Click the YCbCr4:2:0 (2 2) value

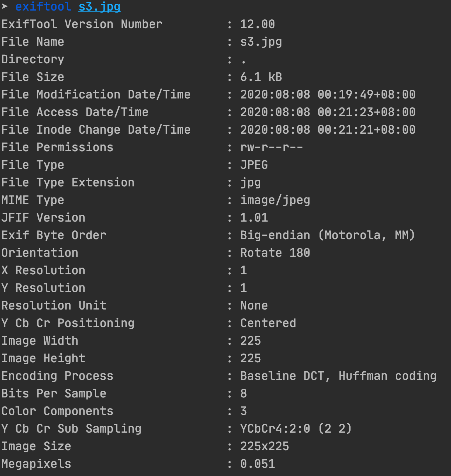(x=296, y=429)
